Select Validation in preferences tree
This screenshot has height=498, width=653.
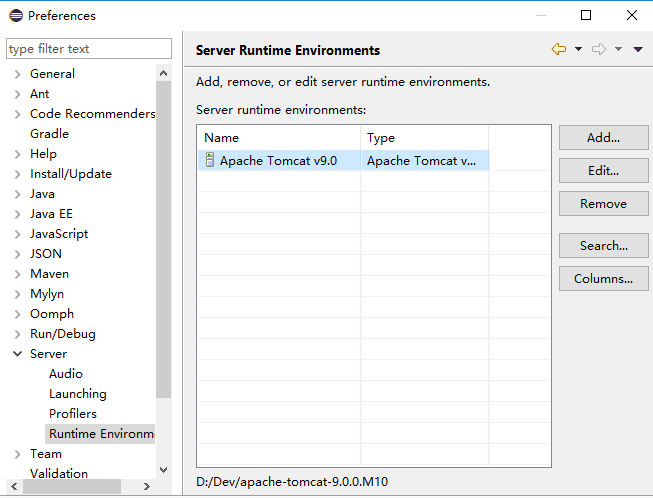tap(59, 473)
